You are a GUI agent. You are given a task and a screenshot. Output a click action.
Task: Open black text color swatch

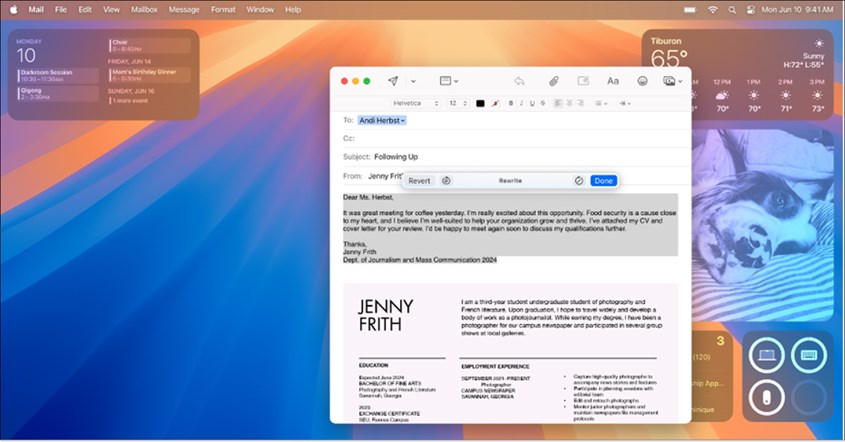(480, 103)
